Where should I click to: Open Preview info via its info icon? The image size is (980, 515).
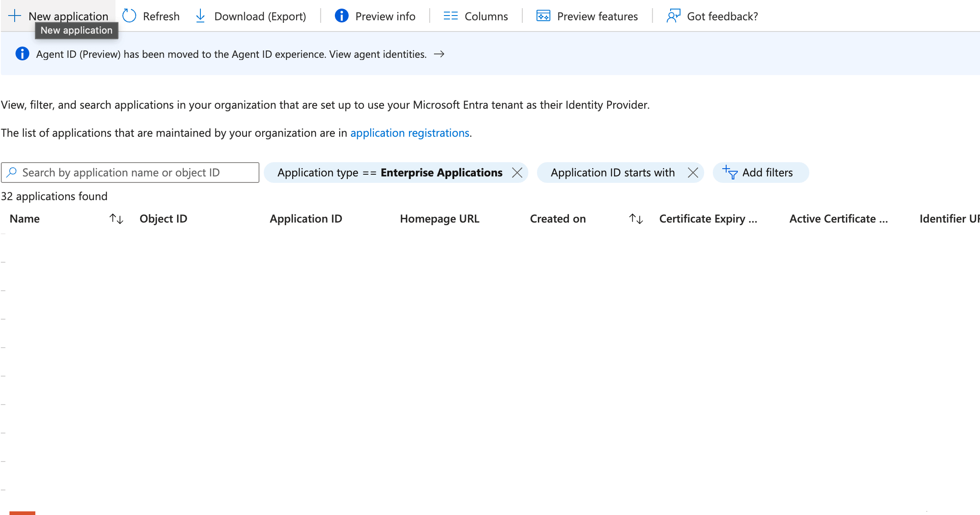point(341,16)
